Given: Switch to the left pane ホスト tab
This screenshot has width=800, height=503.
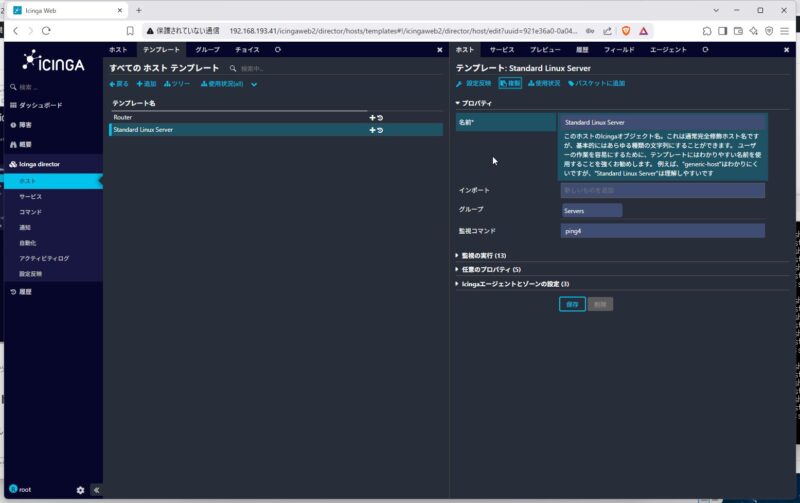Looking at the screenshot, I should point(118,49).
